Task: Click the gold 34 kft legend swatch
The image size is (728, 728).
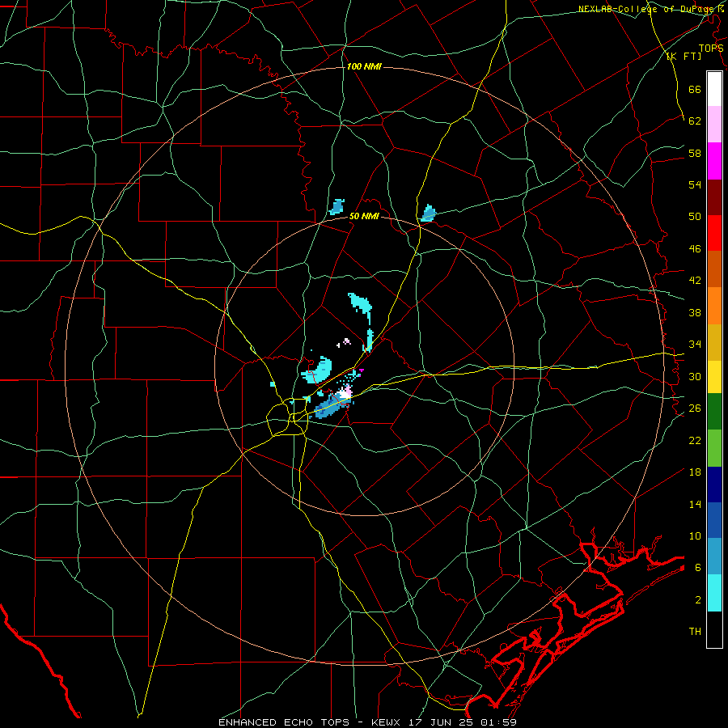Action: 714,342
